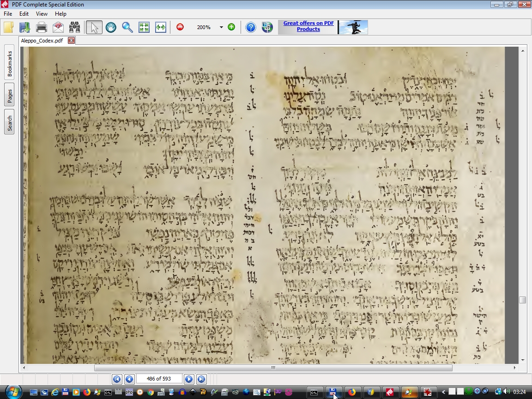532x399 pixels.
Task: Expand the Pages side panel
Action: point(9,95)
